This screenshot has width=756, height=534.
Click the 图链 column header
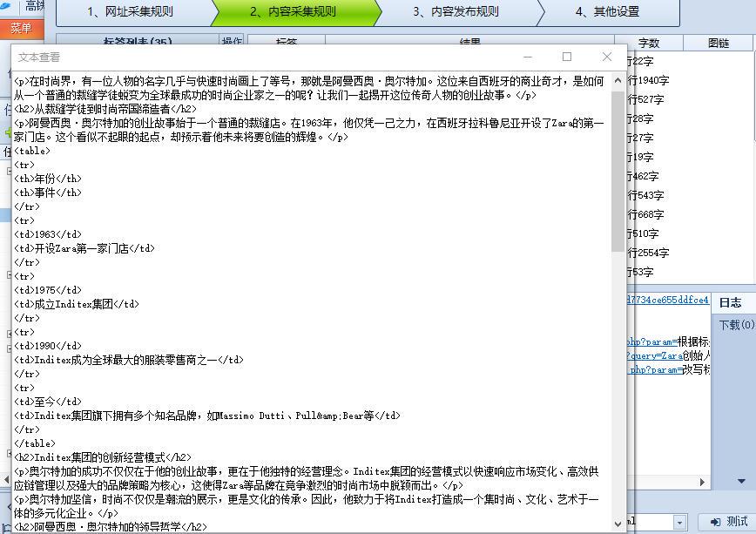click(719, 43)
